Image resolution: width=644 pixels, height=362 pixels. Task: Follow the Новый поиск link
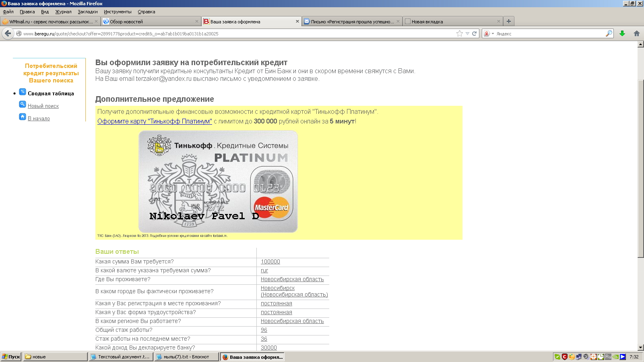point(43,106)
